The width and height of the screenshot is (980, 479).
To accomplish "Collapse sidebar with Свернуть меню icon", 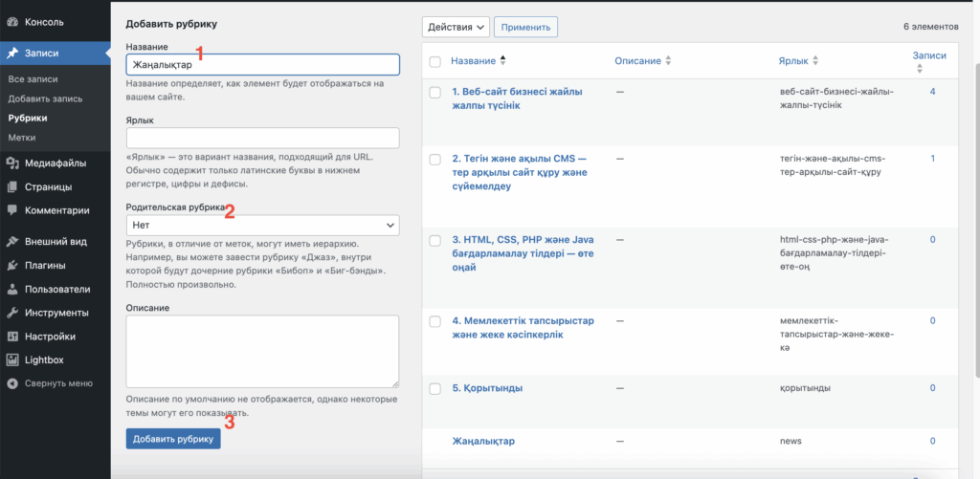I will pos(12,383).
